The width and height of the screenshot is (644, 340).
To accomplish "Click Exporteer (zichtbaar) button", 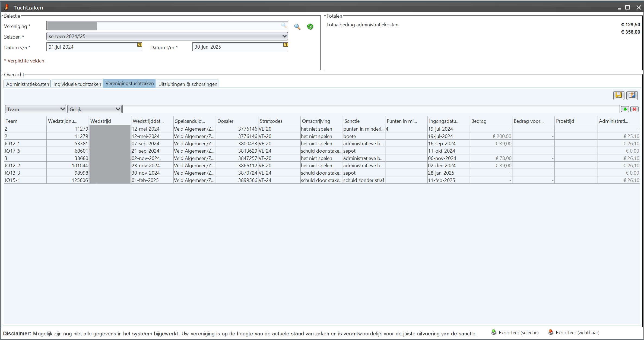I will click(x=574, y=333).
